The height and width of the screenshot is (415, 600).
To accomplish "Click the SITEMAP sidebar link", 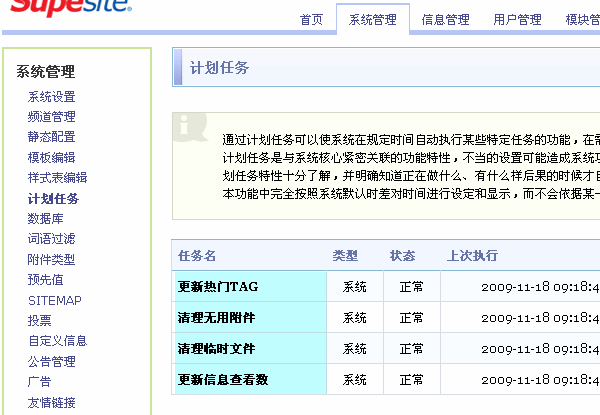I will [x=54, y=300].
